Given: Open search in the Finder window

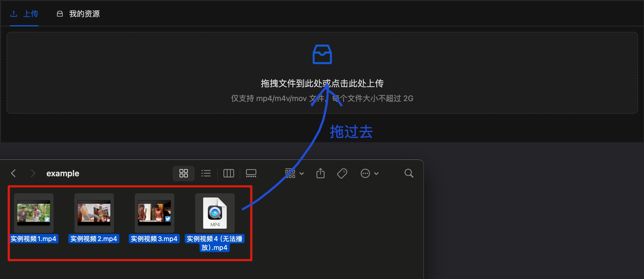Looking at the screenshot, I should click(x=409, y=173).
